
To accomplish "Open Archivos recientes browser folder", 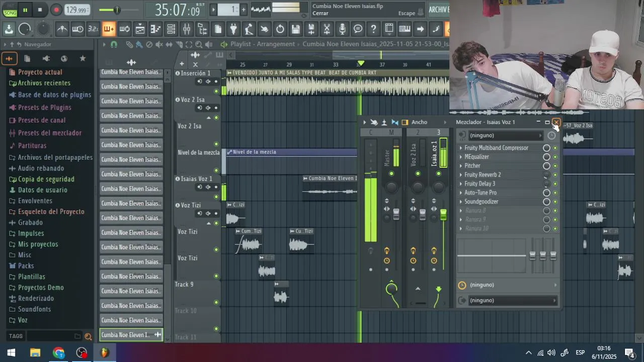I will pyautogui.click(x=40, y=83).
